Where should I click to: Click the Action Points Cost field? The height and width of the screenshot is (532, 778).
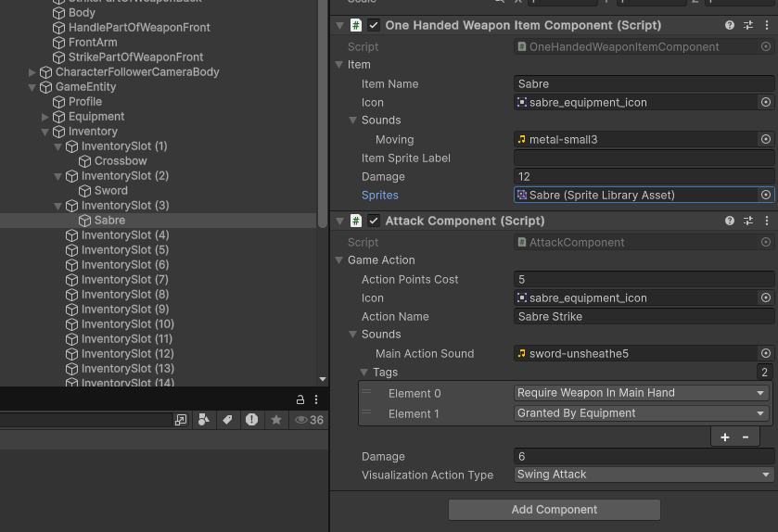click(x=644, y=279)
